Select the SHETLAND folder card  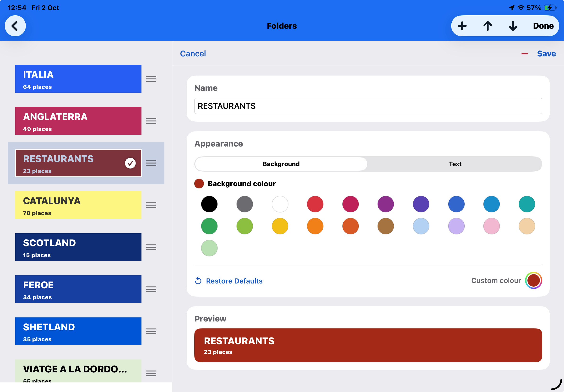pos(78,331)
